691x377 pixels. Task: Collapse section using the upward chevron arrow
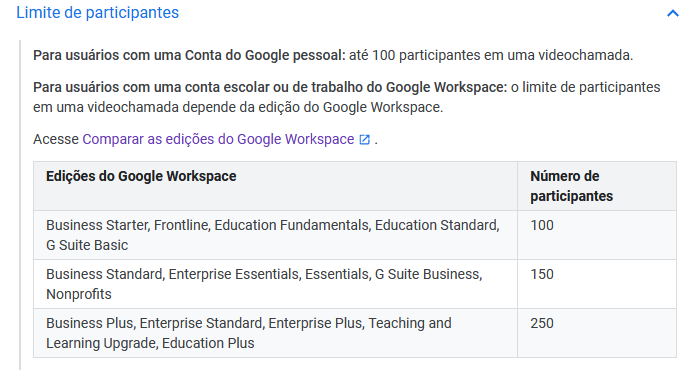(672, 13)
